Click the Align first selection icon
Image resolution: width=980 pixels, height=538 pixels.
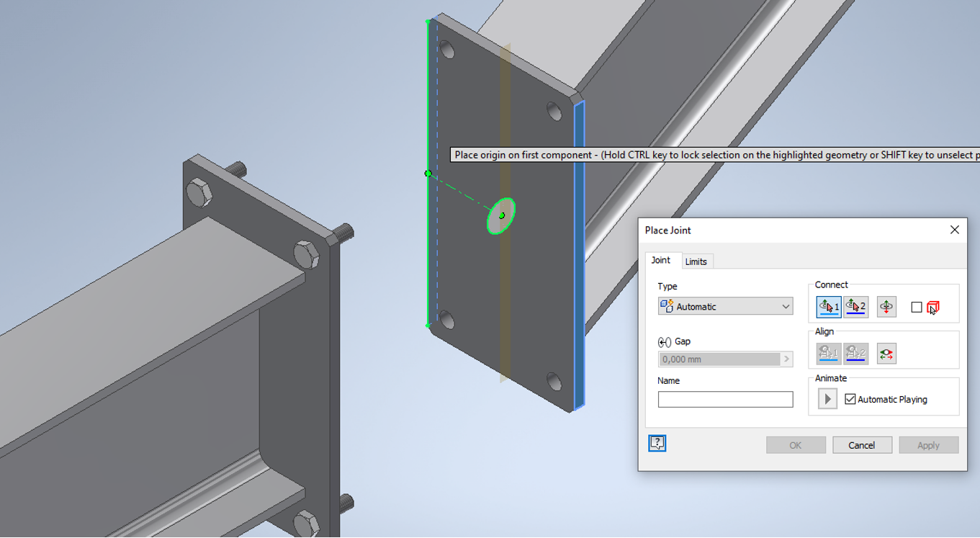[x=827, y=353]
